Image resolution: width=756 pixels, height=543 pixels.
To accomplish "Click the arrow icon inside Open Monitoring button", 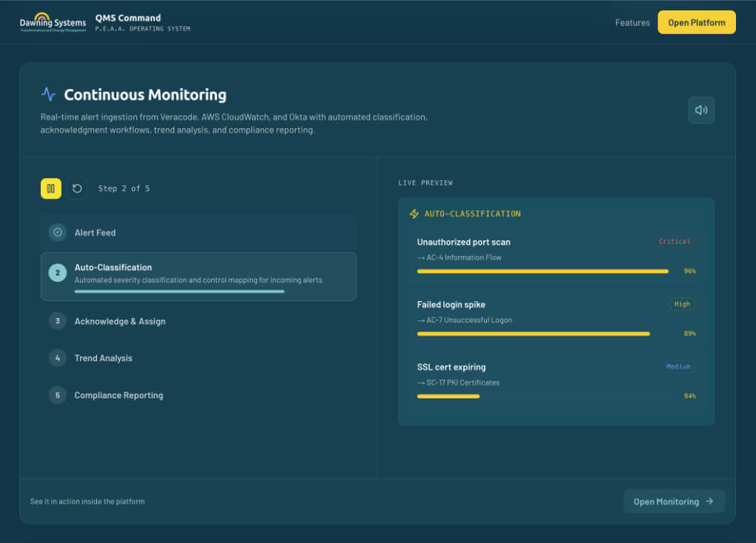I will (709, 501).
